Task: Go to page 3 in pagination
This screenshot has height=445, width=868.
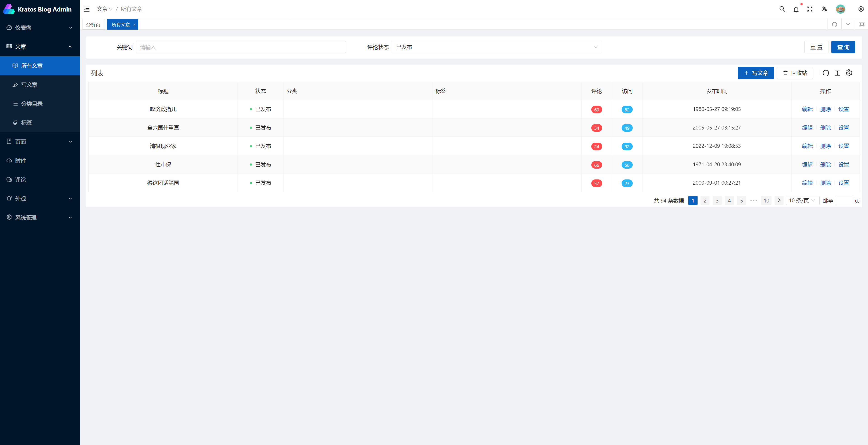Action: (717, 200)
